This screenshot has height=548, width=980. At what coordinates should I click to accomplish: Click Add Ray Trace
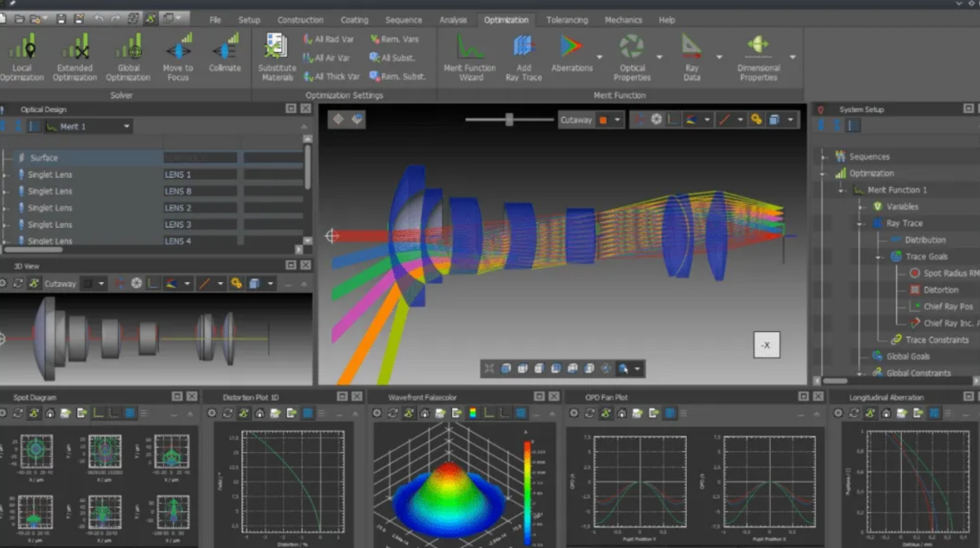tap(523, 57)
